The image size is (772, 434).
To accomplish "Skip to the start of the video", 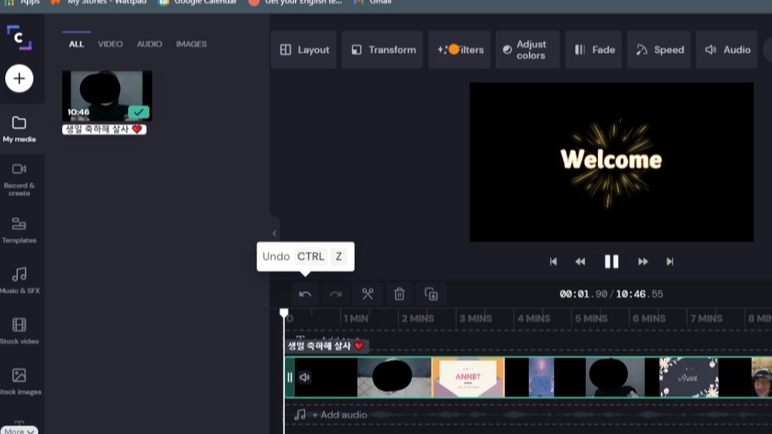I will click(553, 262).
